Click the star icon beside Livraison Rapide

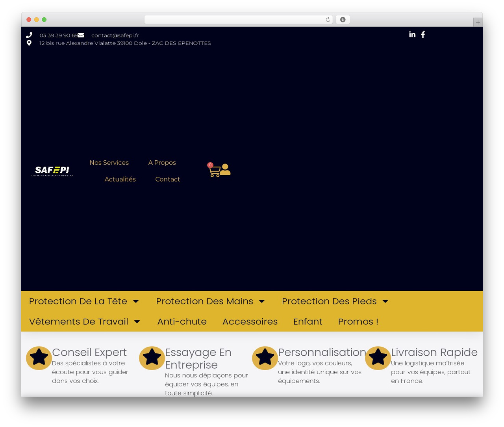pyautogui.click(x=378, y=358)
